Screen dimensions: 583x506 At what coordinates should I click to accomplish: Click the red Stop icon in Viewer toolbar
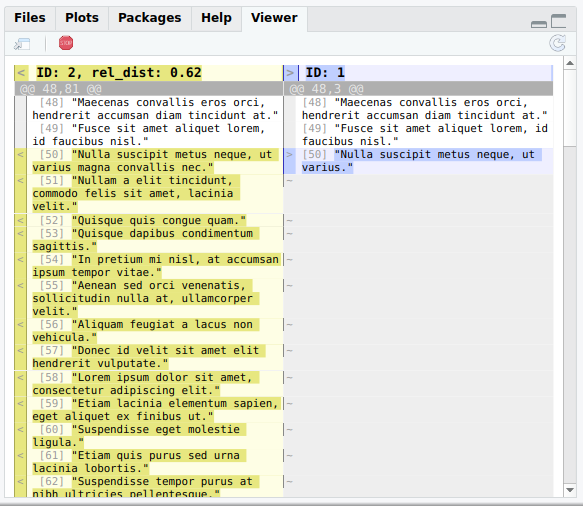coord(66,43)
